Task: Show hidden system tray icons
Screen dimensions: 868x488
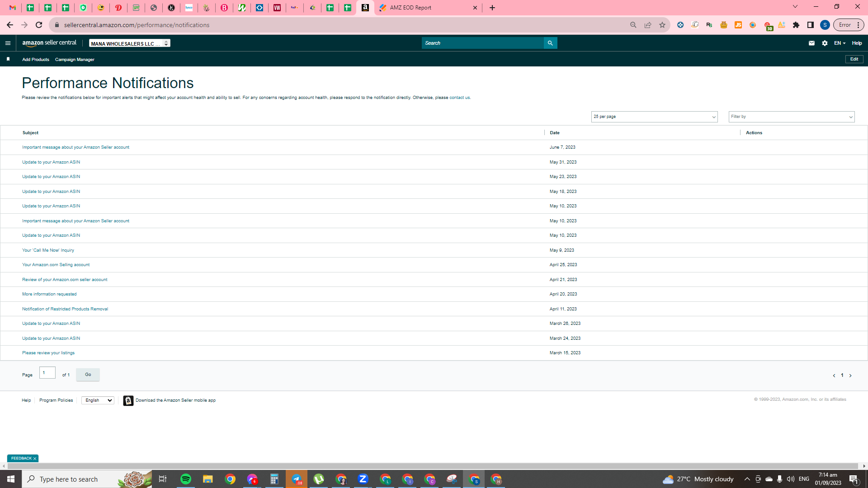Action: pos(747,479)
